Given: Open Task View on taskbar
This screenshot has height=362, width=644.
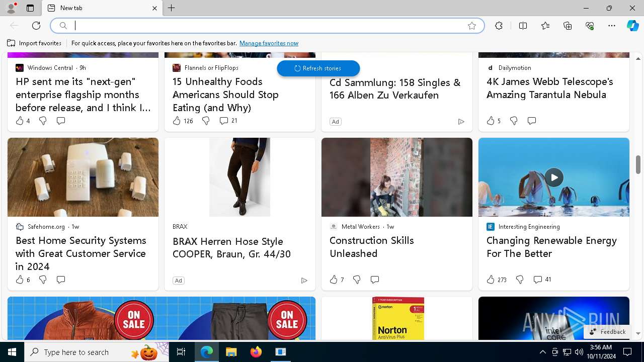Looking at the screenshot, I should [x=181, y=352].
